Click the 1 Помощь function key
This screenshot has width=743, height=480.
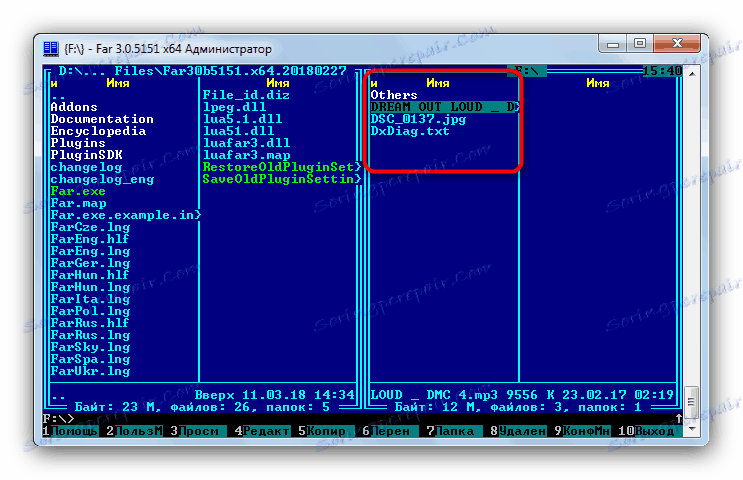tap(70, 431)
